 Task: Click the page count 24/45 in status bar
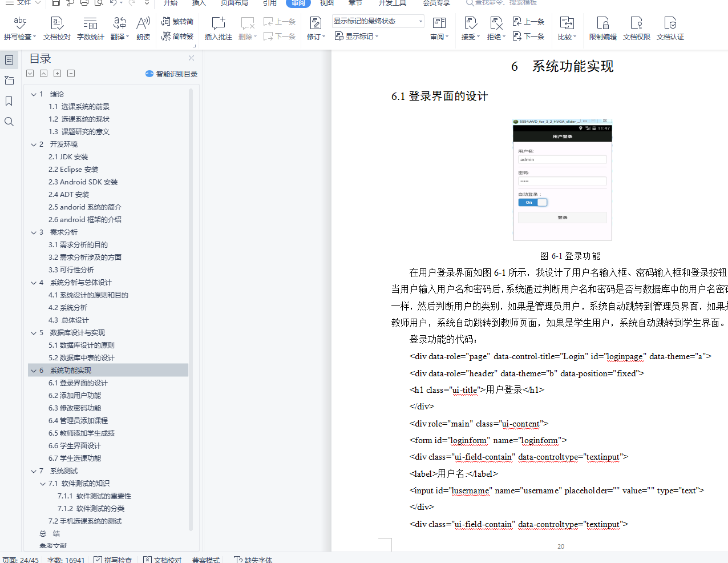click(x=21, y=560)
